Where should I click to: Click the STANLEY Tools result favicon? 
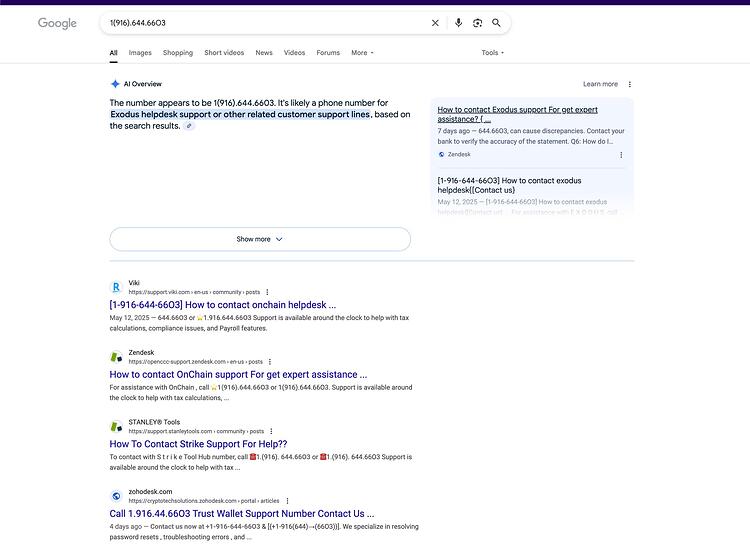click(x=116, y=426)
